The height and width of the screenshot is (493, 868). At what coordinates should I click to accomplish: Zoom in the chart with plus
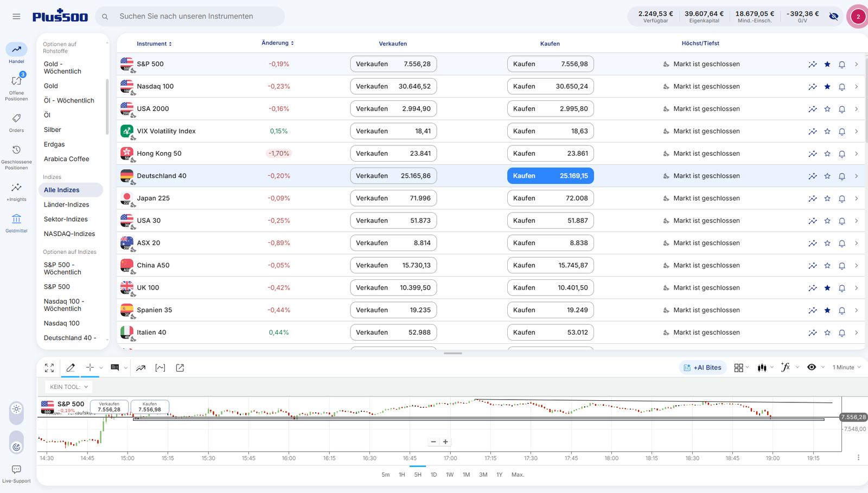[445, 442]
